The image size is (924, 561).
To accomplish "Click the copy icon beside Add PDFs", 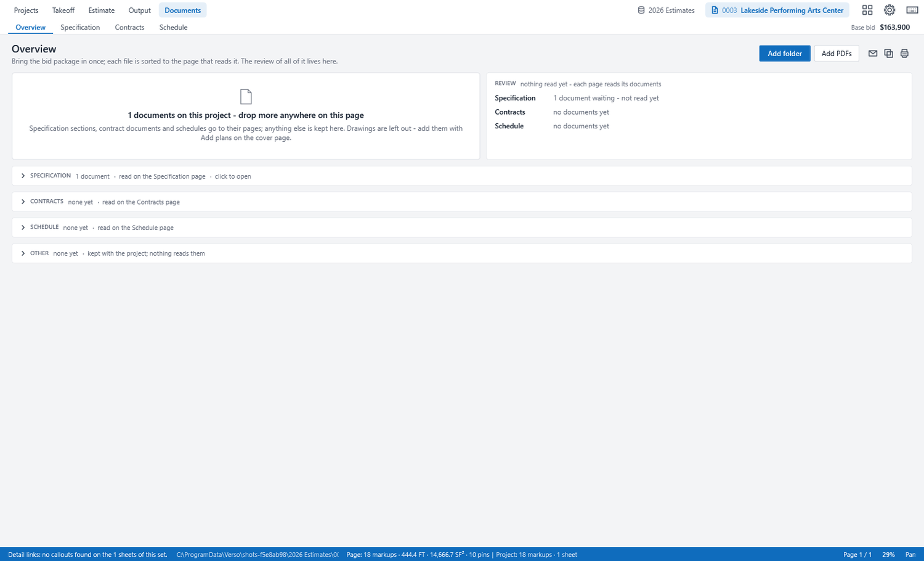I will [888, 54].
